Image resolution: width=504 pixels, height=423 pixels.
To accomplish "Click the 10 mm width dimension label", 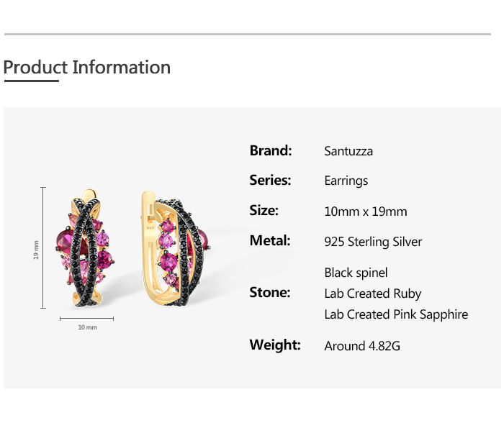I will point(87,327).
